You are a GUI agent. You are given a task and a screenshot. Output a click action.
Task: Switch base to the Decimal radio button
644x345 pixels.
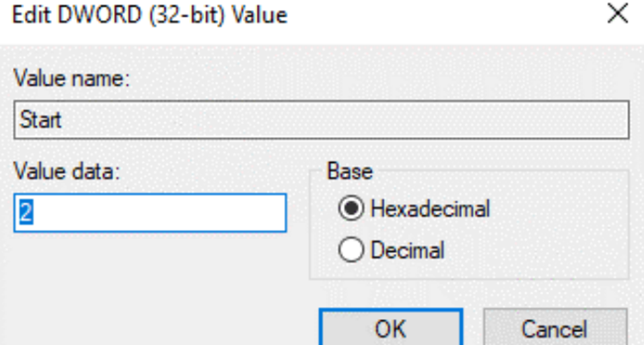pyautogui.click(x=351, y=250)
